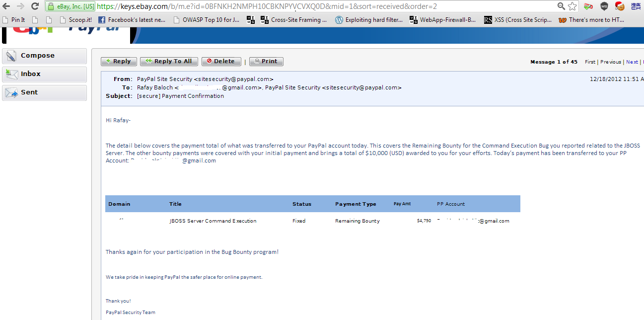Open the WebApp-Firewall-B... bookmark
Image resolution: width=644 pixels, height=320 pixels.
coord(442,20)
